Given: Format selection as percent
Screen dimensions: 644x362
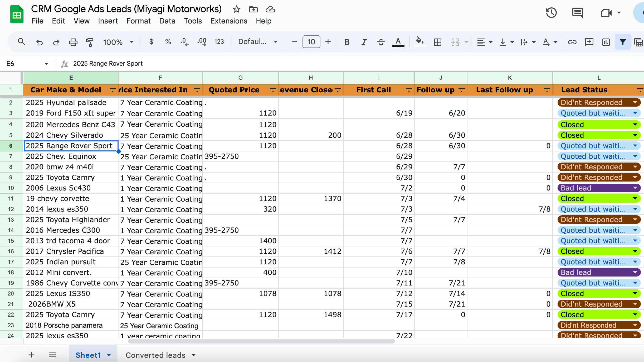Looking at the screenshot, I should (x=168, y=42).
